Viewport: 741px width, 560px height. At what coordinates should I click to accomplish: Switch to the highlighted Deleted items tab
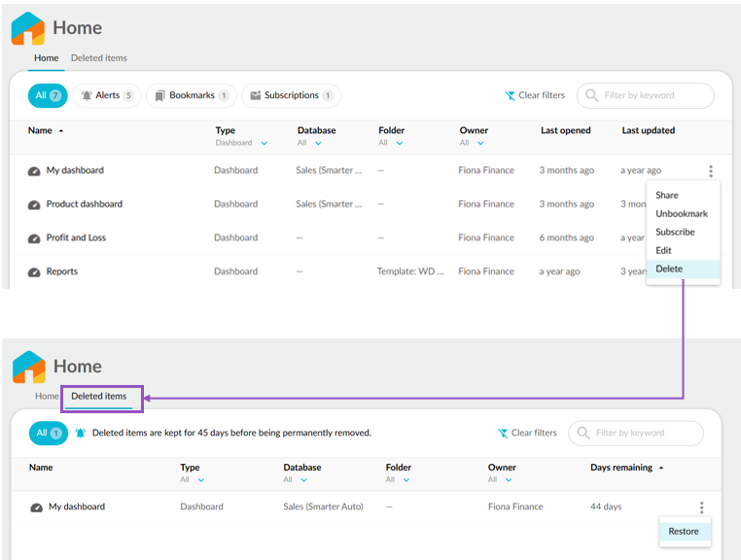[99, 397]
